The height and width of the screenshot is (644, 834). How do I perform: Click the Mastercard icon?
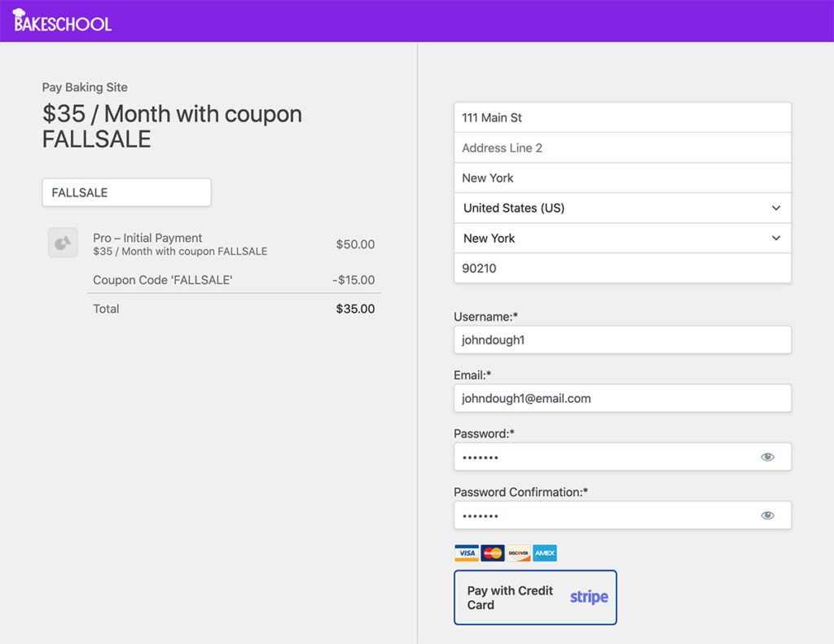coord(492,554)
